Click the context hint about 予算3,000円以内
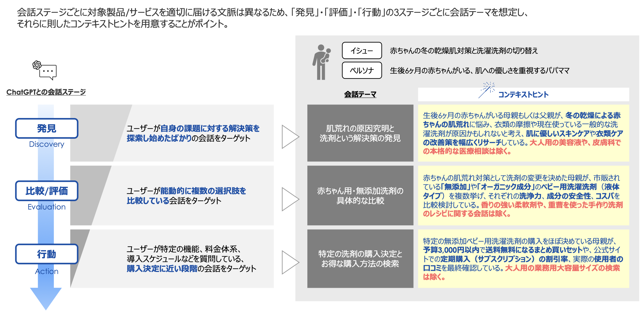Image resolution: width=644 pixels, height=316 pixels. coord(523,259)
